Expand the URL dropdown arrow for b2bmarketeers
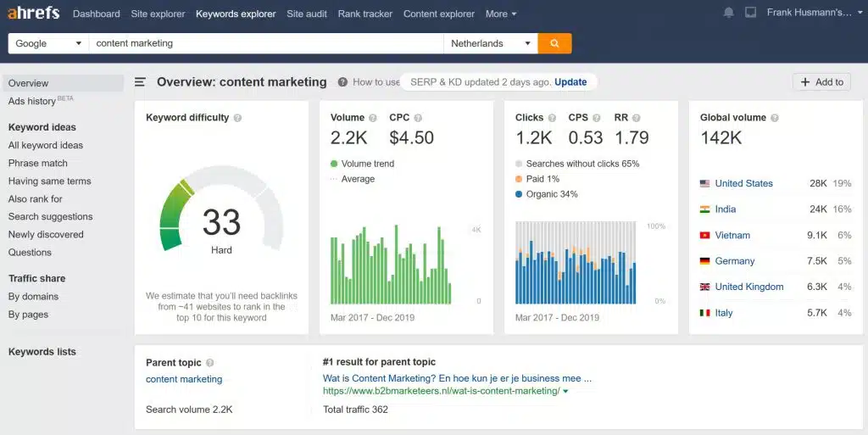 click(565, 392)
